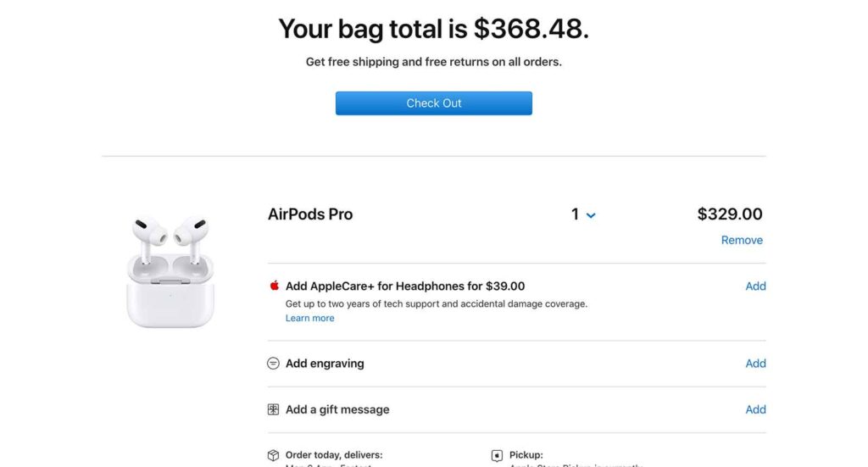Click the AirPods Pro product title

tap(310, 214)
